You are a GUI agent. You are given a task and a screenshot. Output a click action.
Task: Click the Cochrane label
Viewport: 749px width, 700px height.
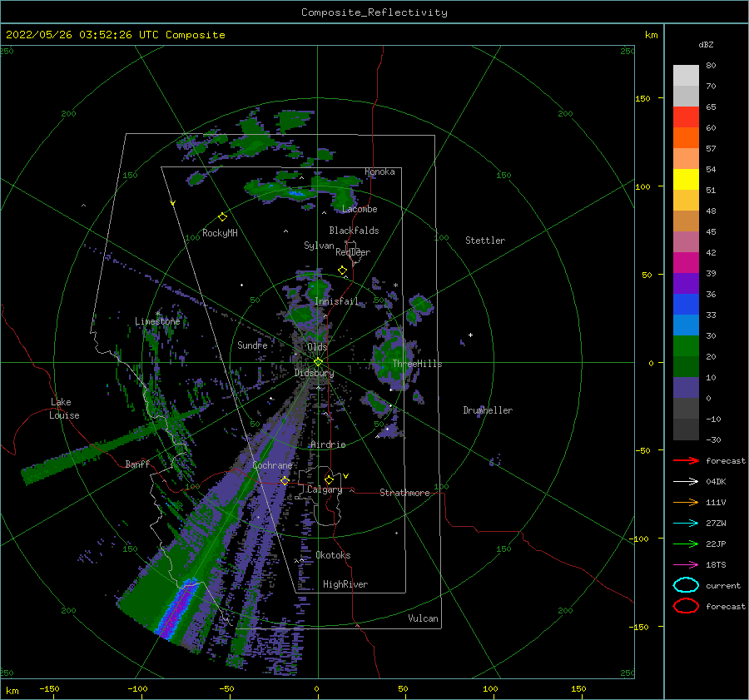[x=272, y=465]
